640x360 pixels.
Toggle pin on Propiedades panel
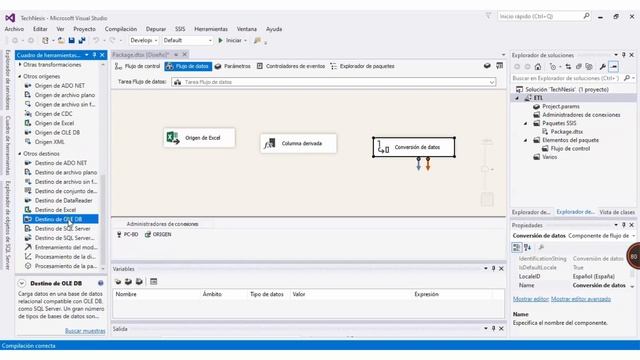[624, 225]
